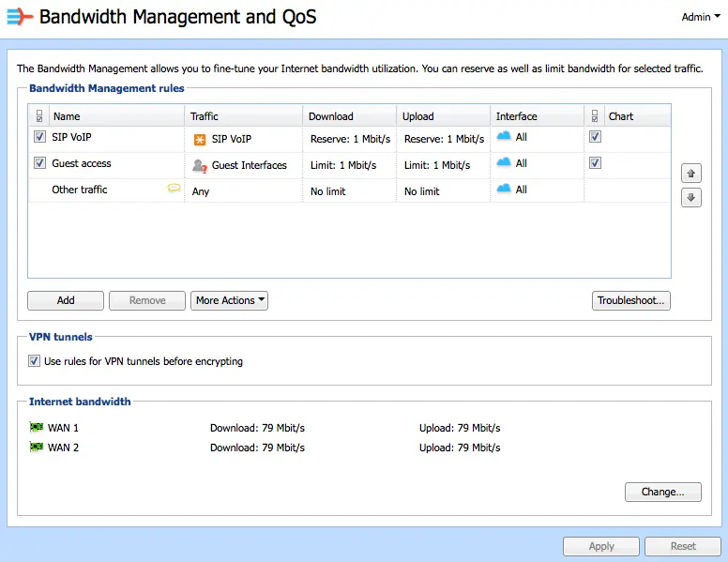Sort by the Download column header
Screen dimensions: 728x562
coord(350,116)
